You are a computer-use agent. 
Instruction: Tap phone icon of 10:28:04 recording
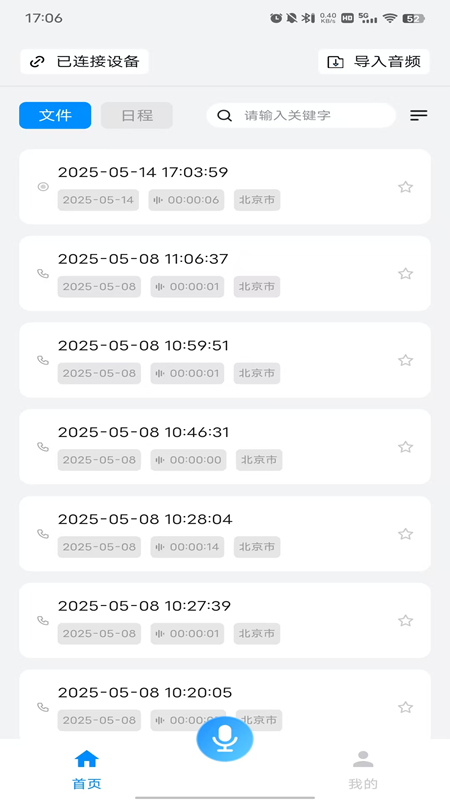tap(43, 534)
